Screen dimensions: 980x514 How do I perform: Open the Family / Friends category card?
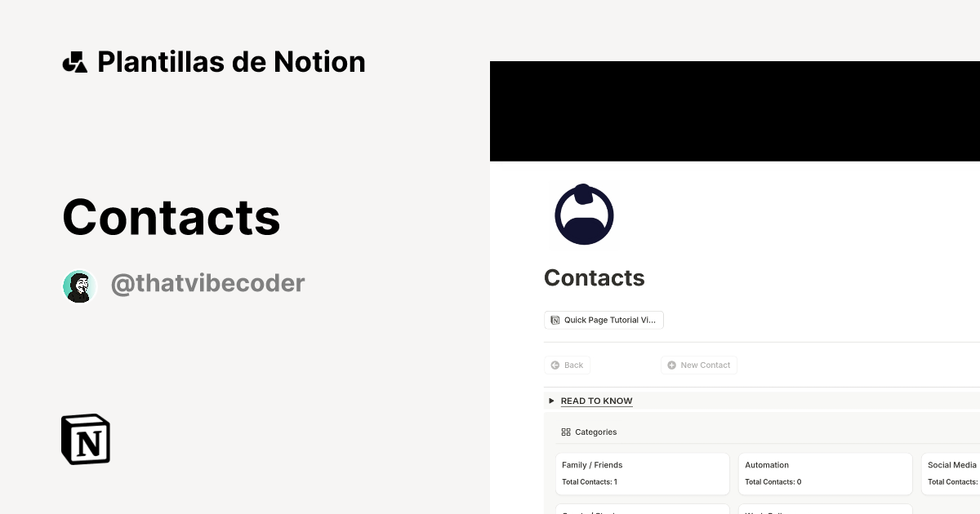pyautogui.click(x=642, y=473)
